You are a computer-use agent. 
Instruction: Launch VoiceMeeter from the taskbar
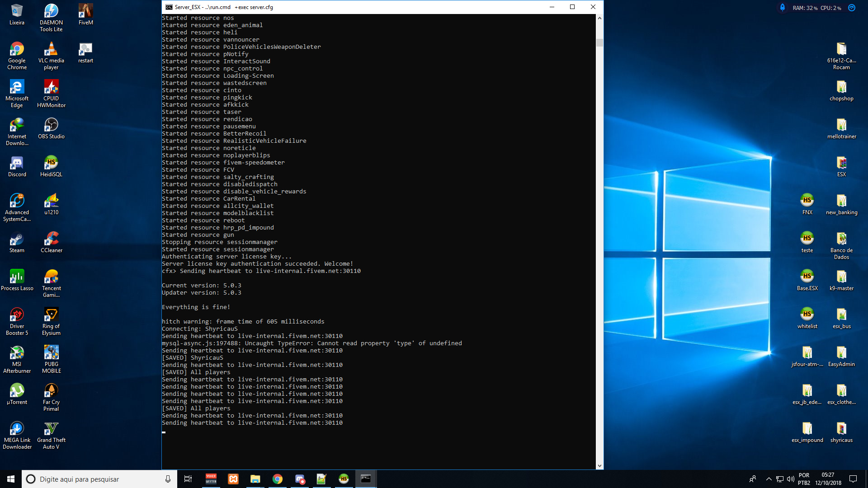(211, 479)
